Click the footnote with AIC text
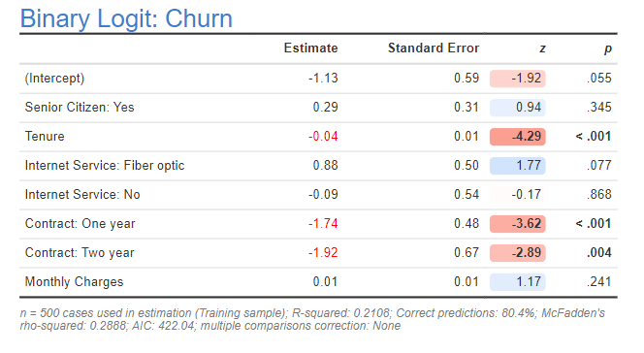Viewport: 644px width, 353px height. [x=312, y=319]
